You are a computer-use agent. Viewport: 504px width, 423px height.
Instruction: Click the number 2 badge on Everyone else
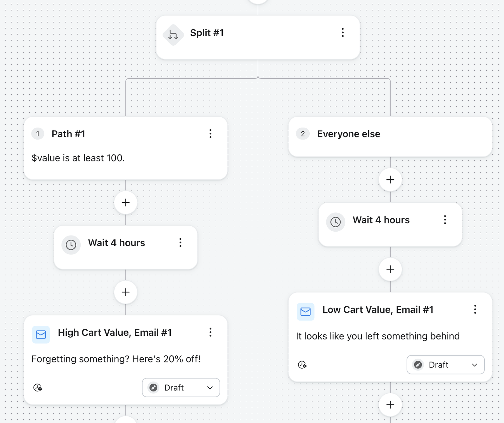303,134
